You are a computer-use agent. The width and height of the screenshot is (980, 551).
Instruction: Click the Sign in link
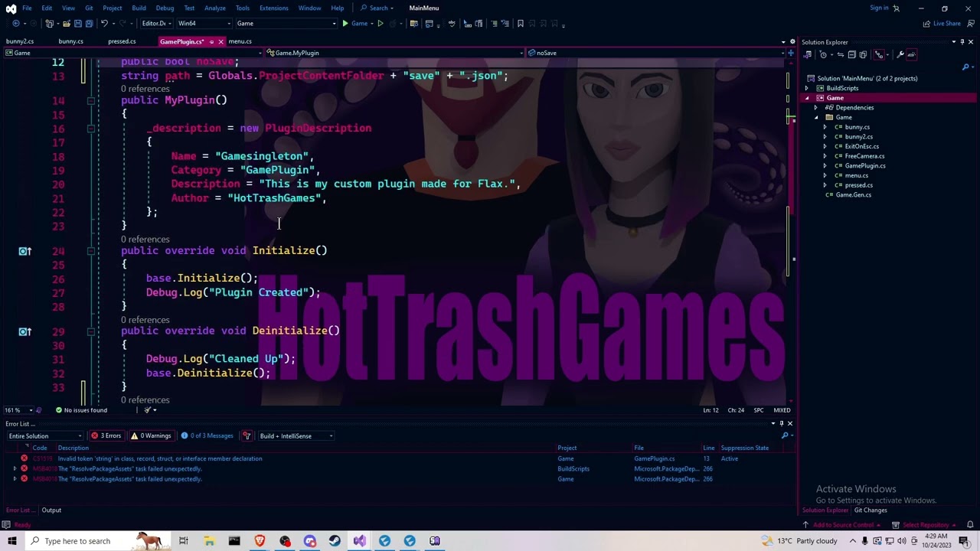(879, 8)
